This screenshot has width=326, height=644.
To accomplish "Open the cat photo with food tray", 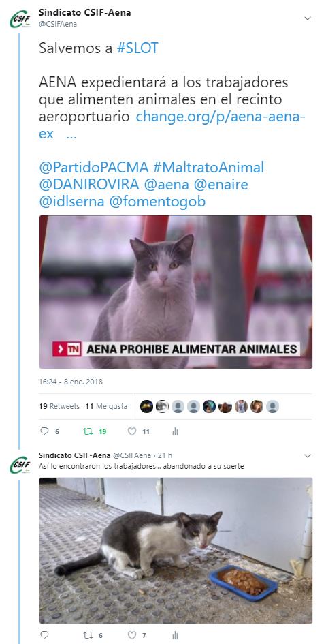I will [x=176, y=551].
